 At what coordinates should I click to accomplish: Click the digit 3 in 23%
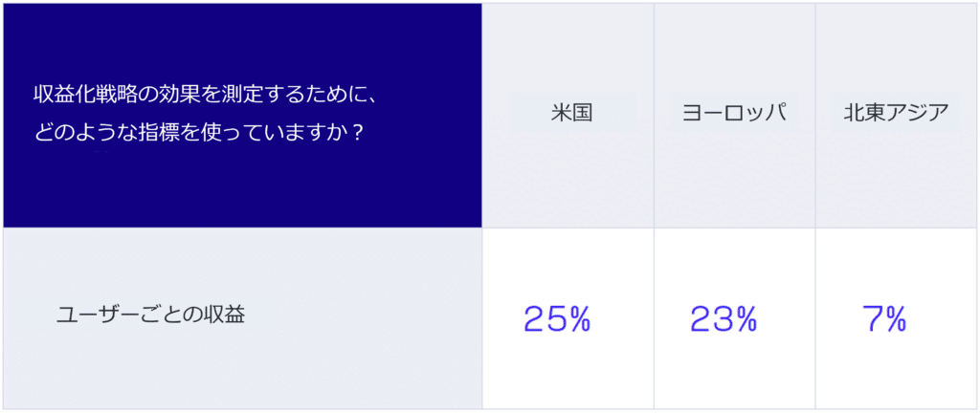click(x=723, y=319)
